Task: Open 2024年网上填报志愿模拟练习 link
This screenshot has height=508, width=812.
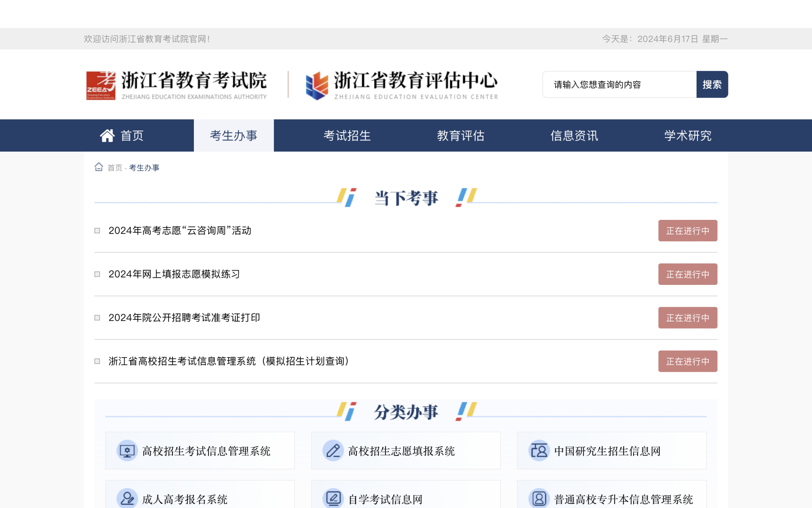Action: [174, 274]
